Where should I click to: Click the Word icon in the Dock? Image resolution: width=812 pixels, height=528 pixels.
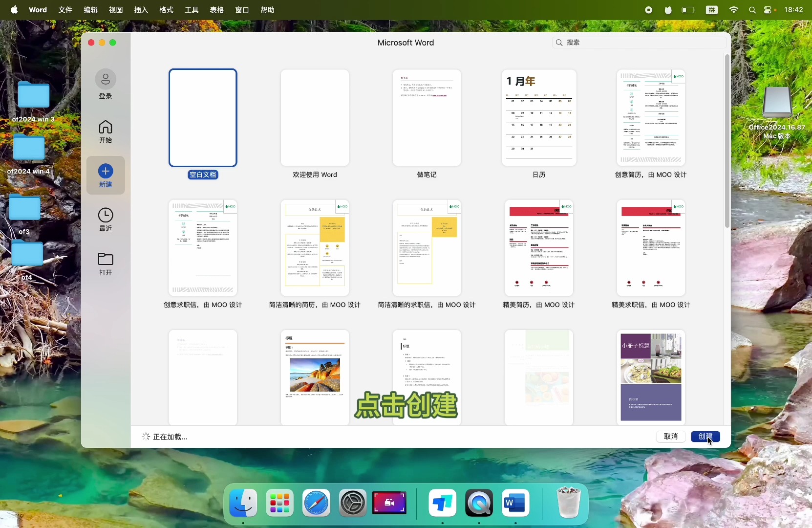point(515,503)
